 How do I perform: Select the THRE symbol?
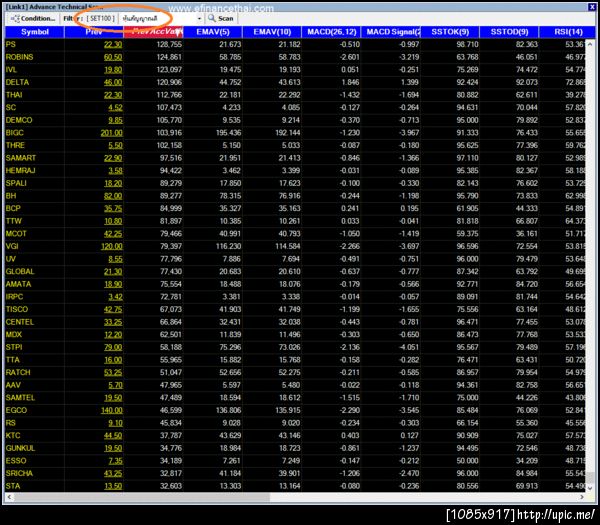point(15,145)
